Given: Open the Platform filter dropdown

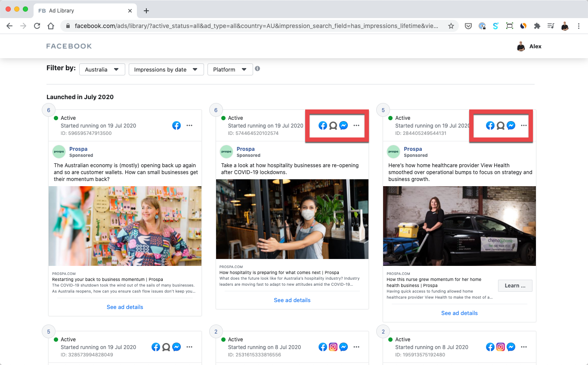Looking at the screenshot, I should pos(230,69).
